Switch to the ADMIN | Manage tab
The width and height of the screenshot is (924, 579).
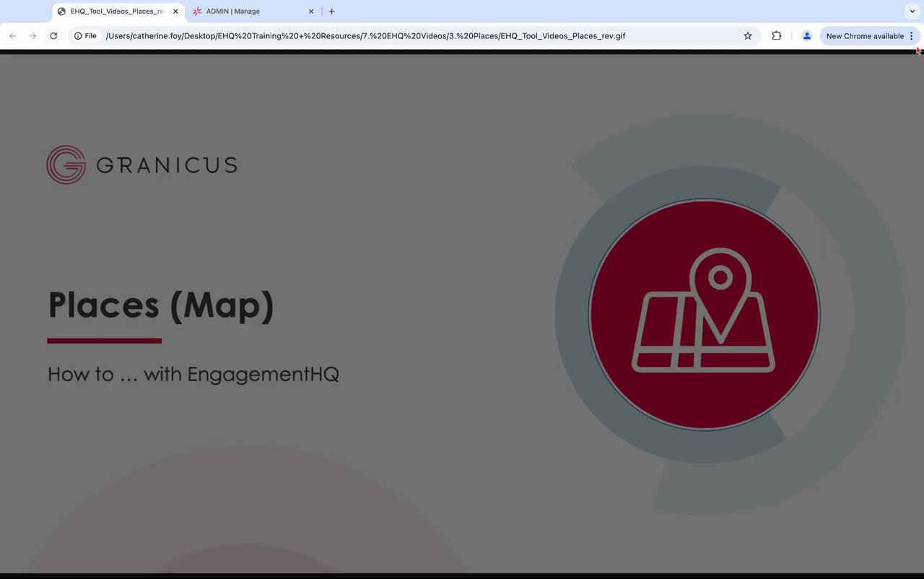point(253,12)
